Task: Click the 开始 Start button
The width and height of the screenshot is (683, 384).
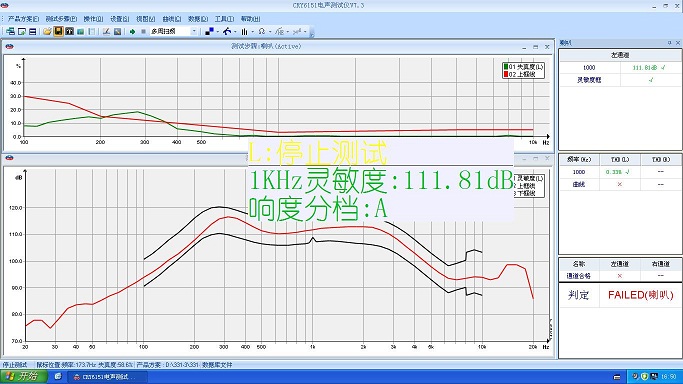Action: [23, 377]
